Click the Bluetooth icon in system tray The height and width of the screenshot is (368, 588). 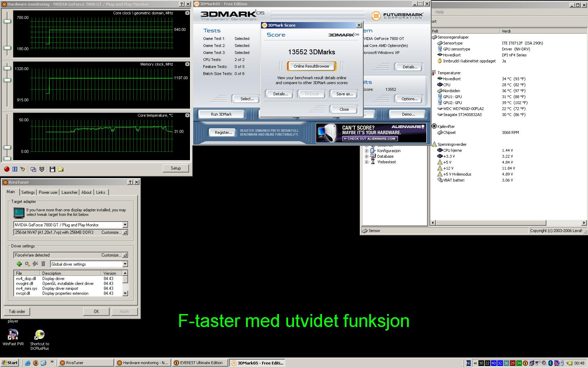pyautogui.click(x=550, y=363)
